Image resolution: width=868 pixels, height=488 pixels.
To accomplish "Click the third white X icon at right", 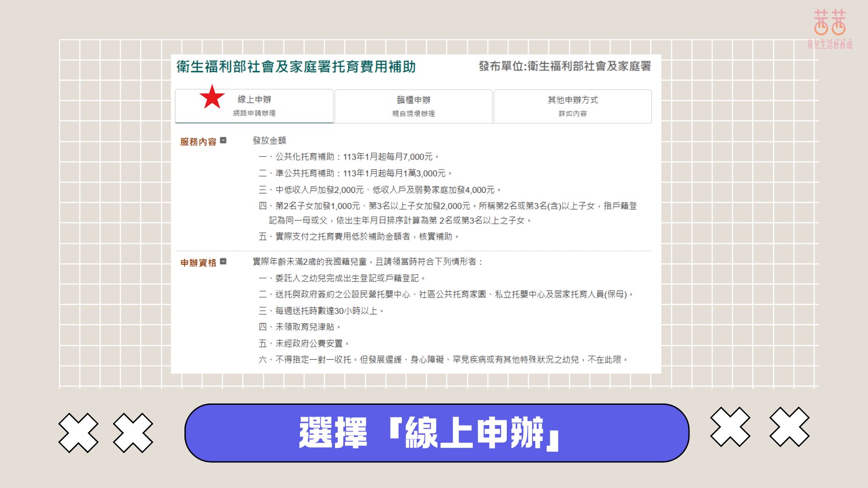I will click(730, 427).
